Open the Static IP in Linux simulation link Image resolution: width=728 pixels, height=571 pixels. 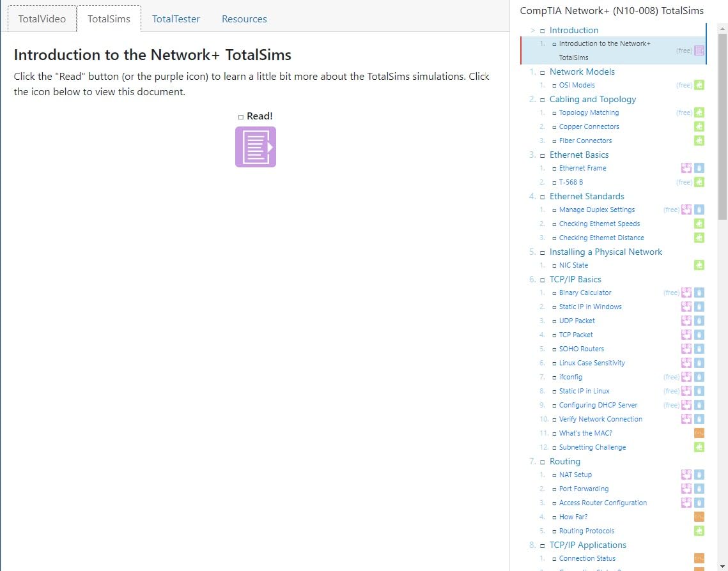[x=584, y=391]
